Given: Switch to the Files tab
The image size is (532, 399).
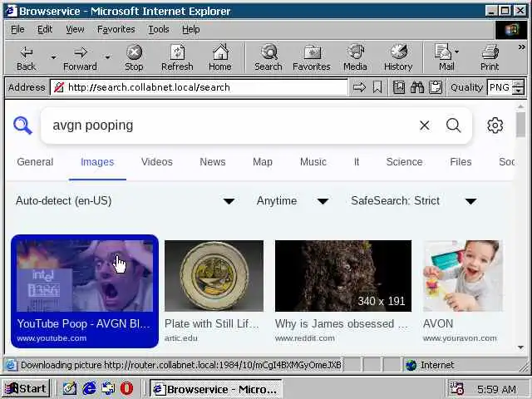Looking at the screenshot, I should pyautogui.click(x=461, y=162).
